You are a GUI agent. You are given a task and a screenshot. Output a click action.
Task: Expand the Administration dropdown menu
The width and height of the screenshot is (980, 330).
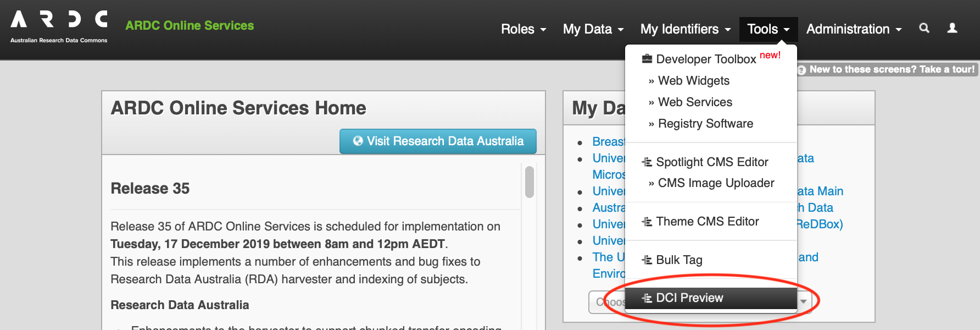pyautogui.click(x=854, y=29)
